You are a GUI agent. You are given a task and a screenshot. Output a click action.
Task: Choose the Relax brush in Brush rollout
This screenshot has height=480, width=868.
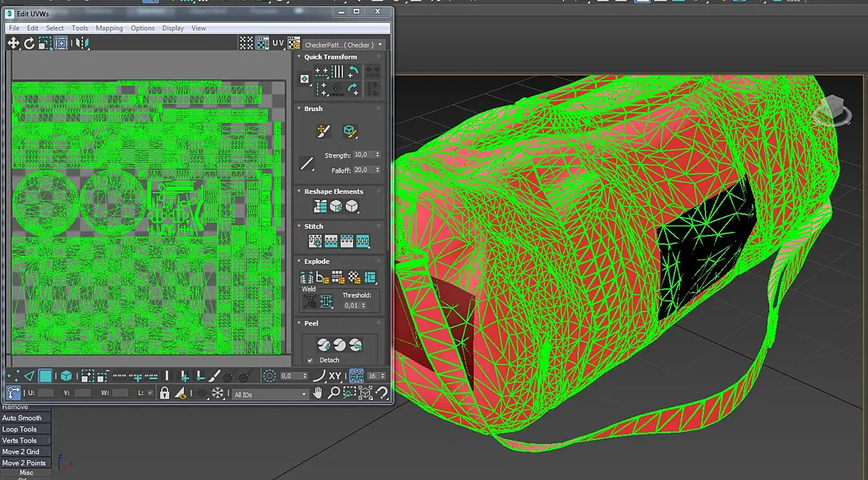(349, 131)
